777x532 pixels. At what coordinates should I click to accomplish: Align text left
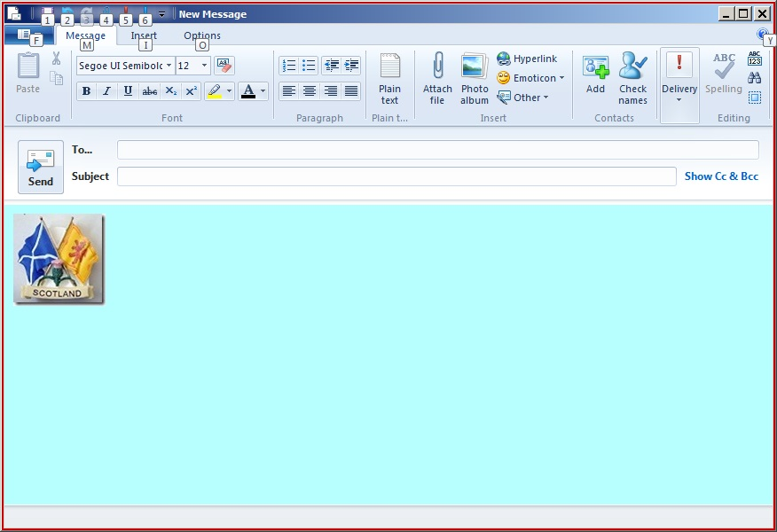[289, 91]
